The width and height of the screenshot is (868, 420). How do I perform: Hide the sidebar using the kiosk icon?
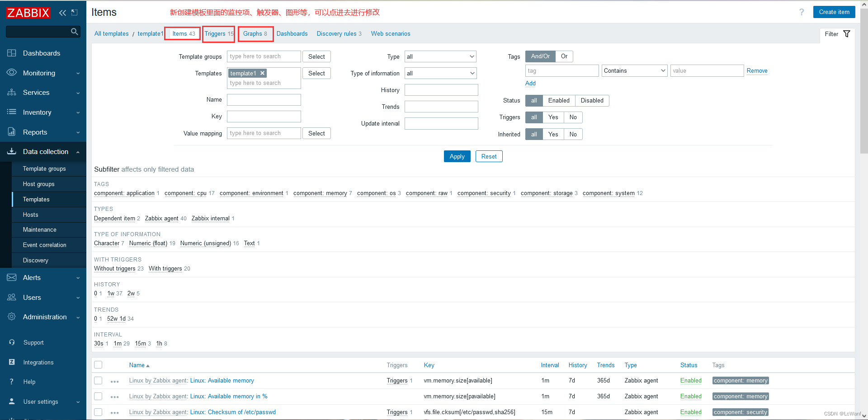pyautogui.click(x=75, y=13)
